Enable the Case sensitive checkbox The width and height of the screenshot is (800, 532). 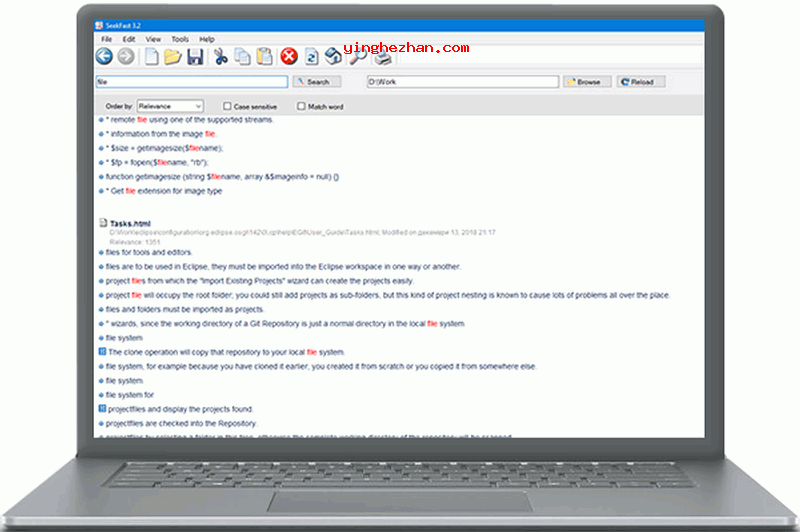[228, 106]
